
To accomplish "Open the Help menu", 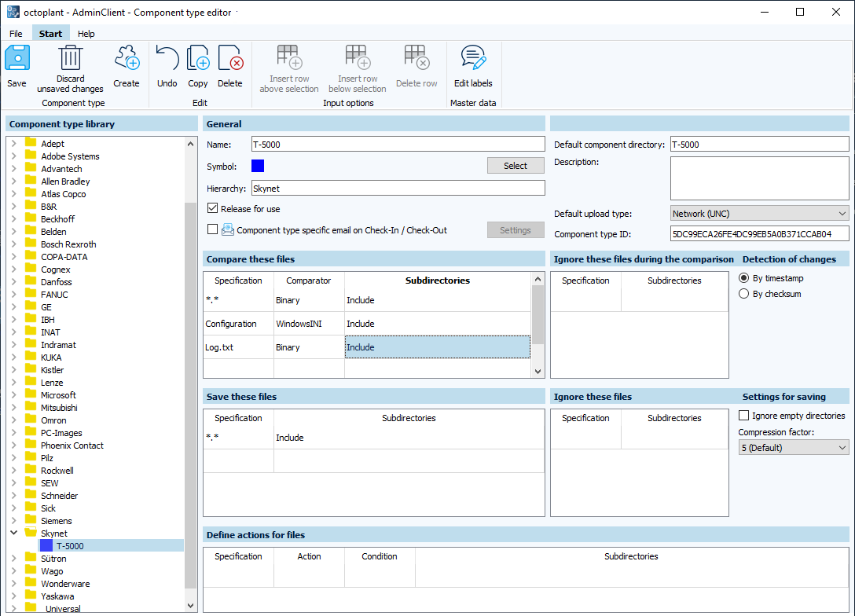I will click(86, 34).
